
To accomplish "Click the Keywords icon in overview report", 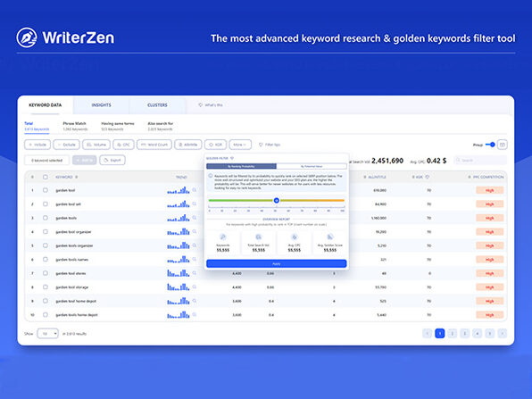I will coord(223,237).
